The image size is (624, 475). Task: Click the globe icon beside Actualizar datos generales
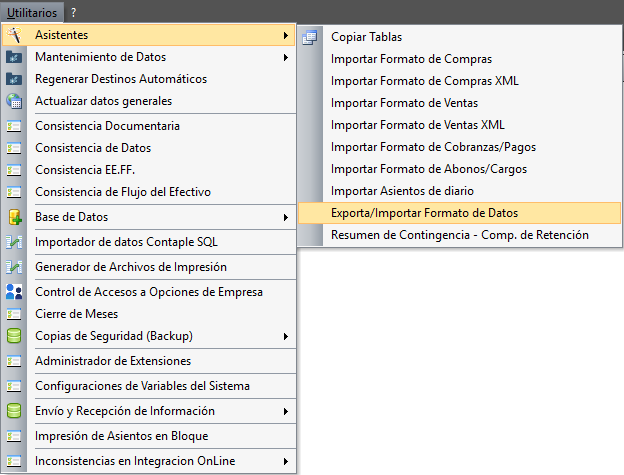(14, 101)
